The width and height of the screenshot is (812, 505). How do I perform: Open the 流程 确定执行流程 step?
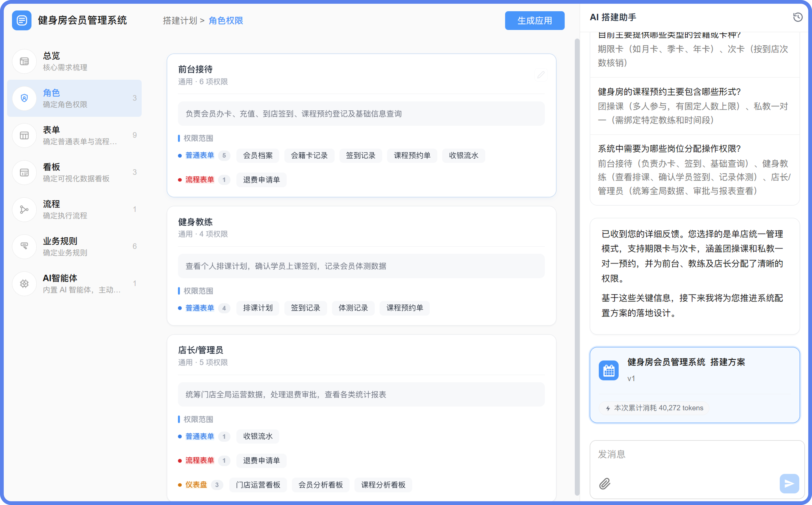(74, 209)
